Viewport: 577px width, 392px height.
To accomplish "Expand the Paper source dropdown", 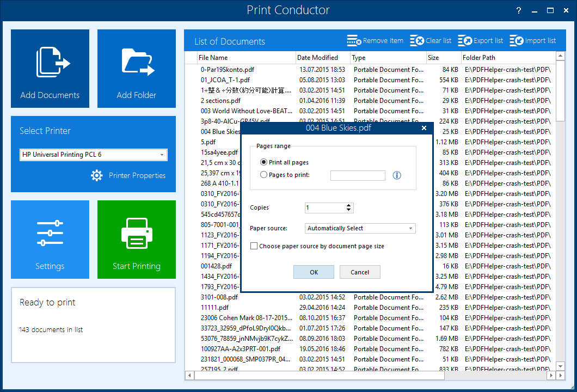I will coord(410,229).
